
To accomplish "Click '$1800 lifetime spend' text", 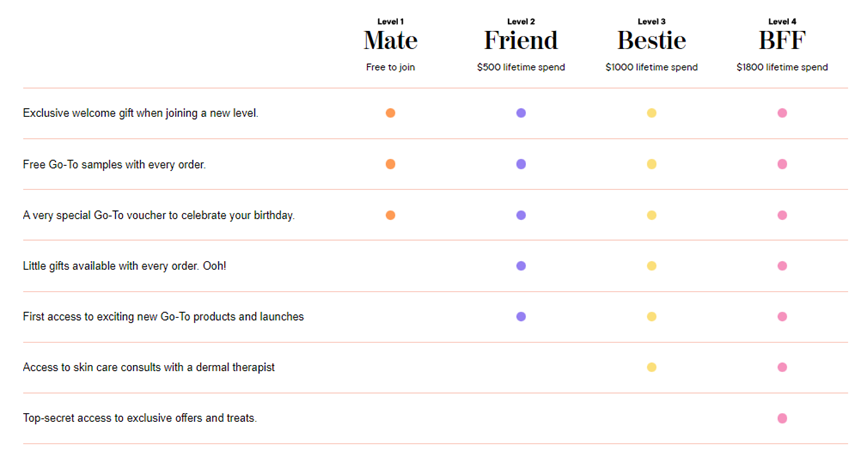I will click(782, 67).
